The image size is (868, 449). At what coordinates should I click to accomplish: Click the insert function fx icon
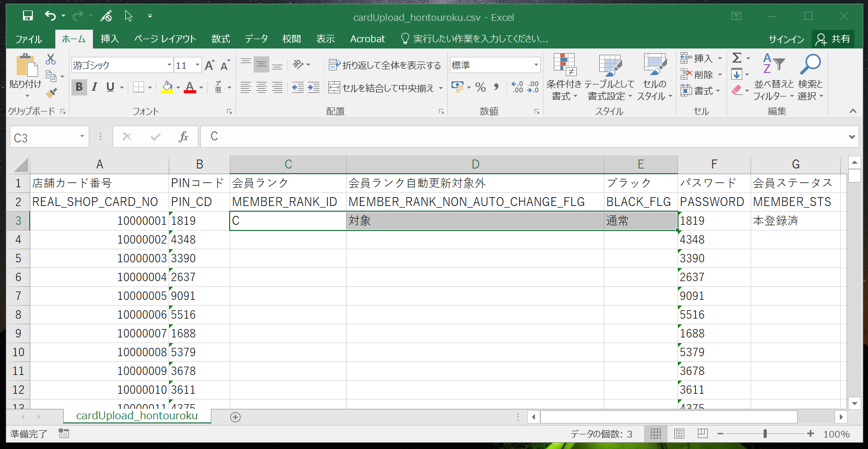(183, 137)
